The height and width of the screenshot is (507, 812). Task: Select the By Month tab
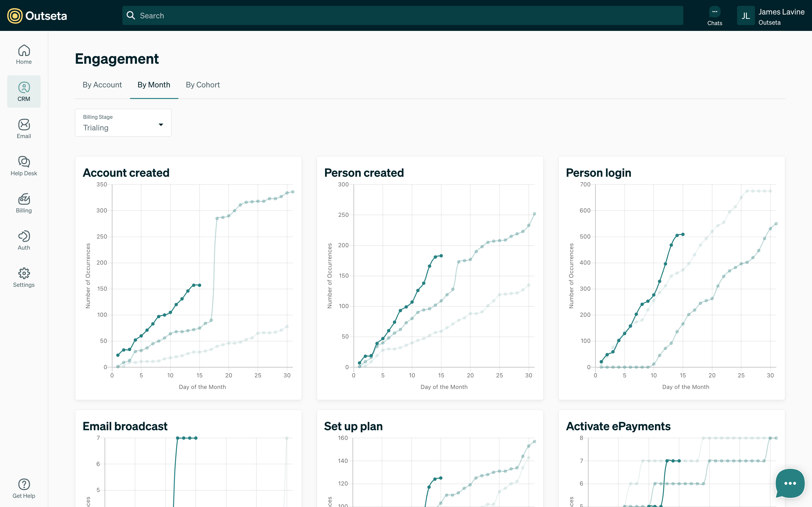point(154,85)
